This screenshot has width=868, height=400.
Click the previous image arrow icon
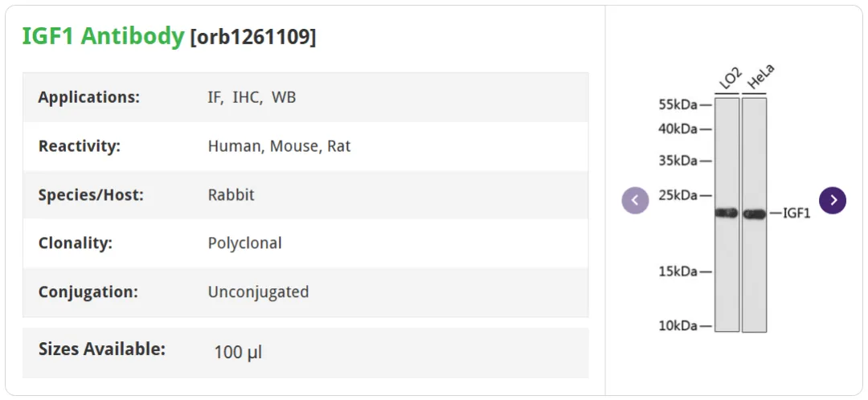(635, 200)
